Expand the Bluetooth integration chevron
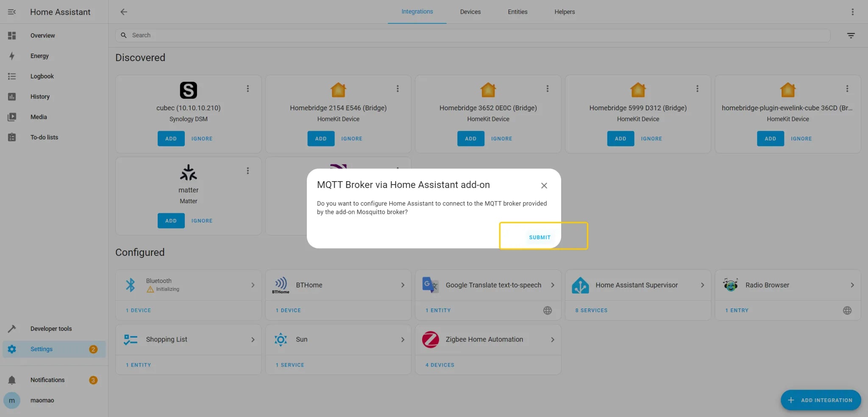 253,285
